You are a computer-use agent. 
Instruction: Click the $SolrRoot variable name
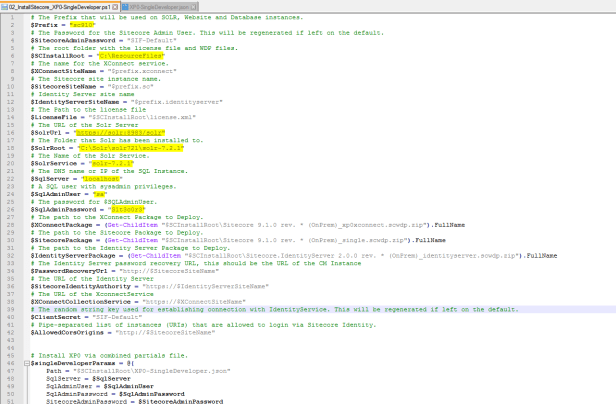(x=48, y=148)
